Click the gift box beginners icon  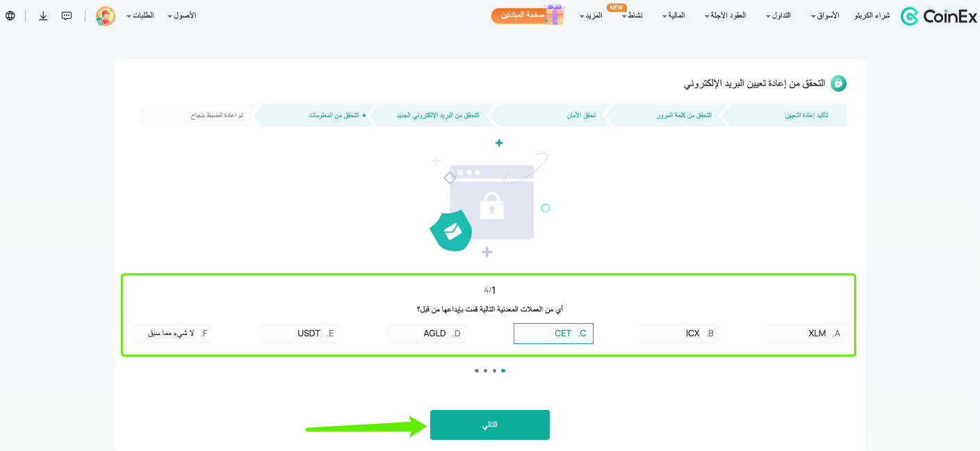click(x=554, y=14)
